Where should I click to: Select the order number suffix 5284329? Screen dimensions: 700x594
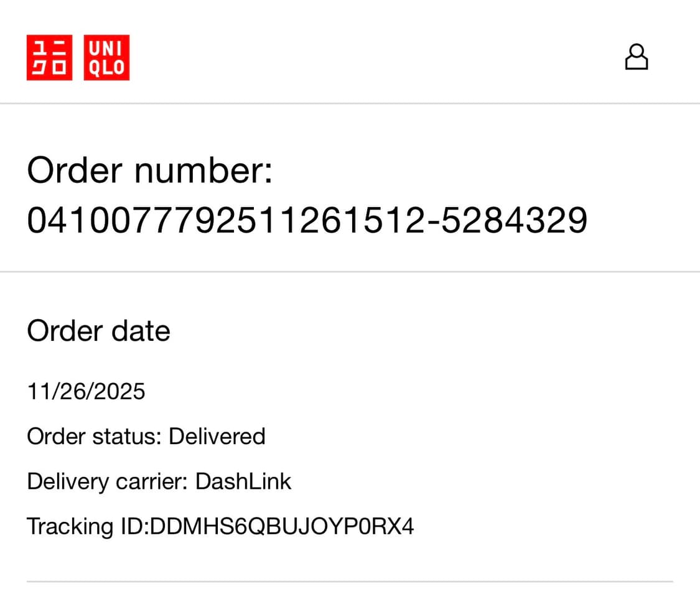[514, 220]
